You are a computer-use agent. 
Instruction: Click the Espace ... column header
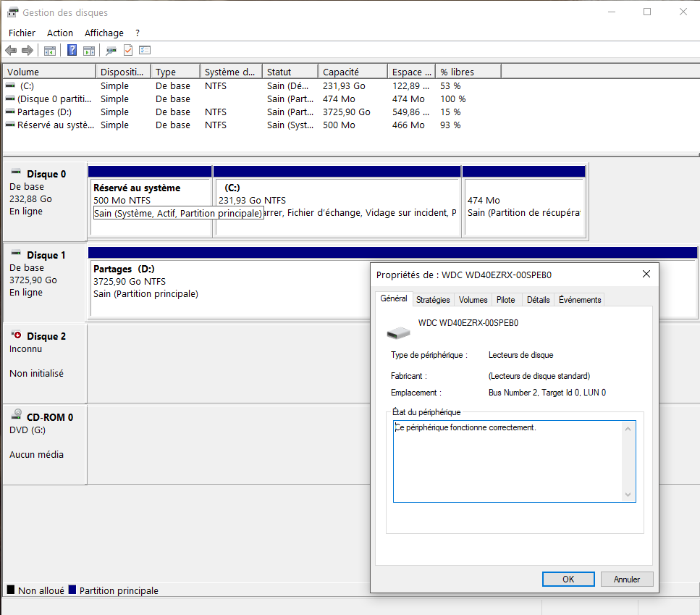point(411,72)
